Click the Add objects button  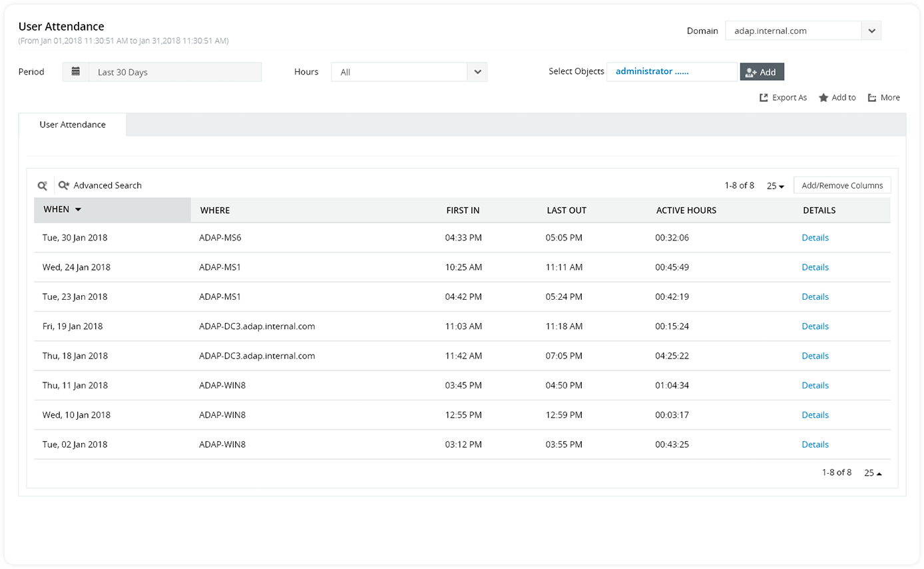(762, 72)
